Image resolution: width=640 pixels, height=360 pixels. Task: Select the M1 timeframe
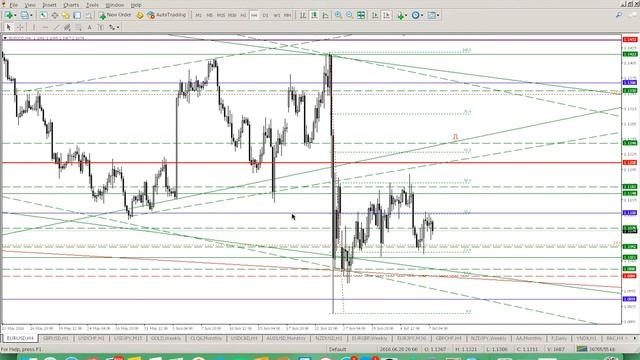point(198,16)
